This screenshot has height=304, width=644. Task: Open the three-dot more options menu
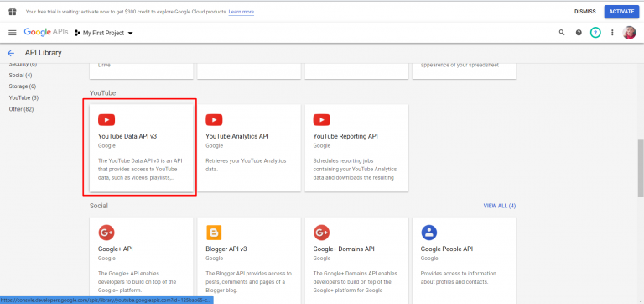pyautogui.click(x=612, y=33)
